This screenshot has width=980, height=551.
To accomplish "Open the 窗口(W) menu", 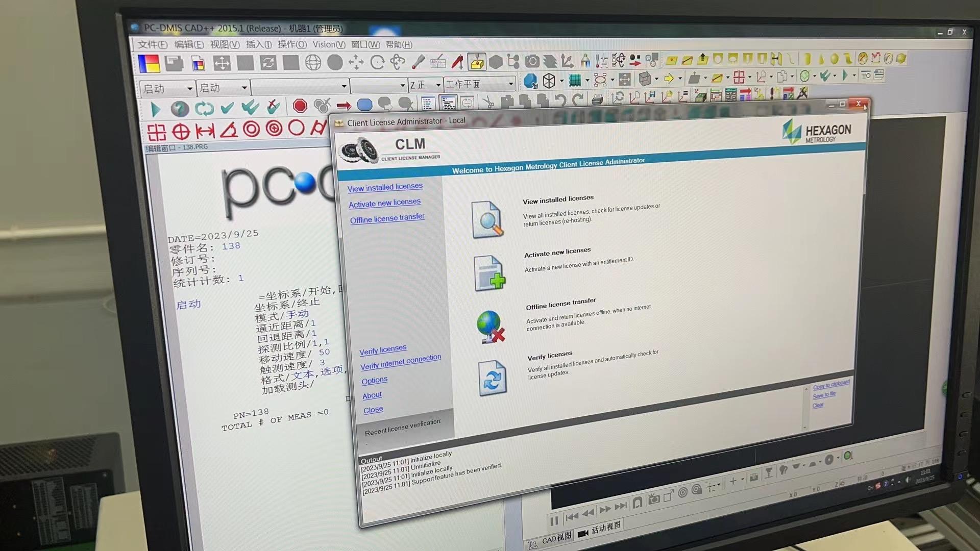I will (x=365, y=45).
